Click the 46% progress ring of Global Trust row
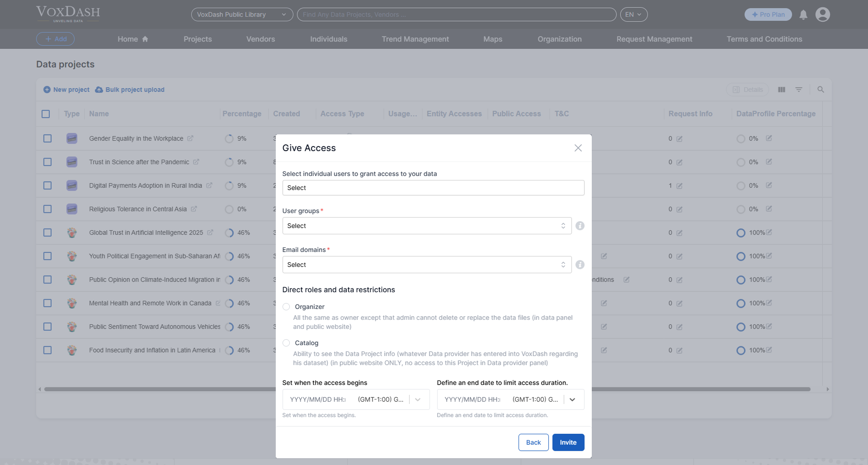Image resolution: width=868 pixels, height=465 pixels. [229, 232]
